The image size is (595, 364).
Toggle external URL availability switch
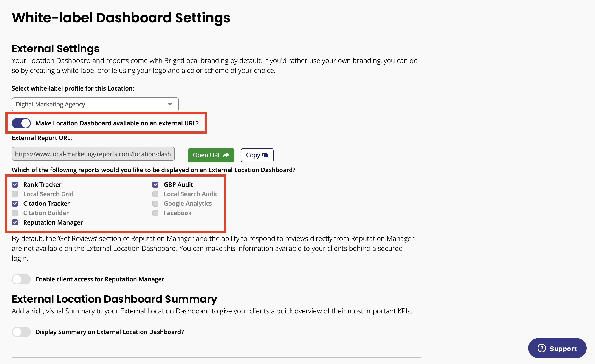(21, 123)
